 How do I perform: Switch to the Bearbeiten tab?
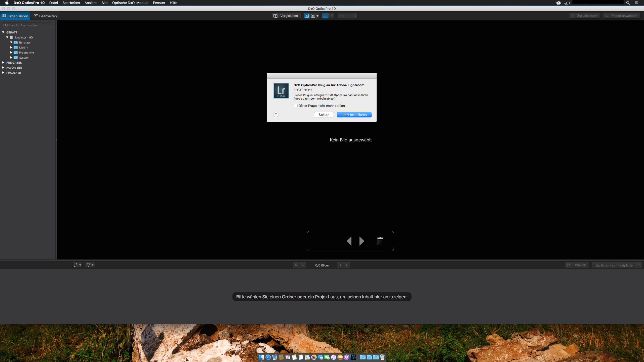(46, 16)
